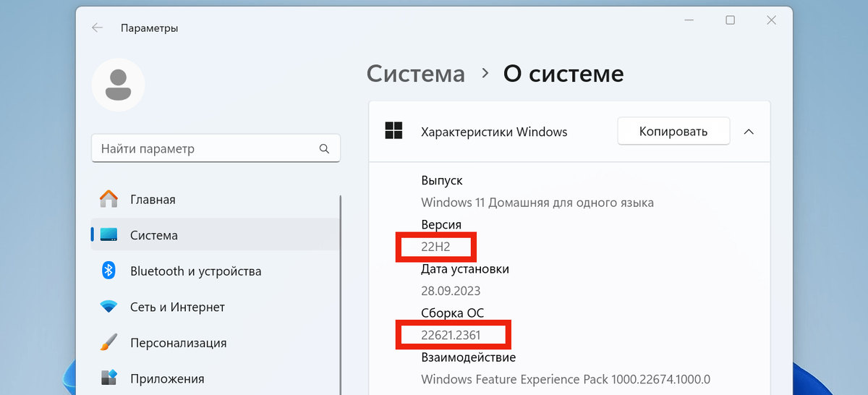Click the Характеристики Windows header text
Screen dimensions: 868x395
[x=494, y=132]
